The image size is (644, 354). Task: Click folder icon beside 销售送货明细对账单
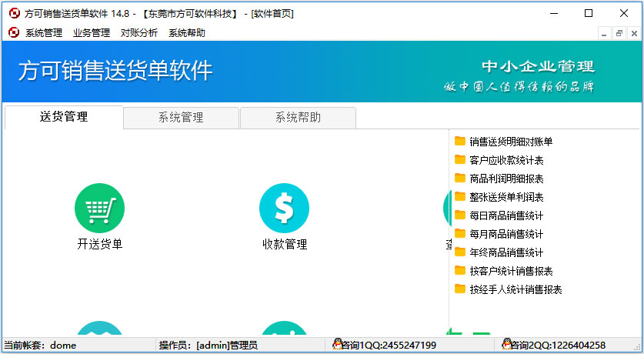coord(460,142)
